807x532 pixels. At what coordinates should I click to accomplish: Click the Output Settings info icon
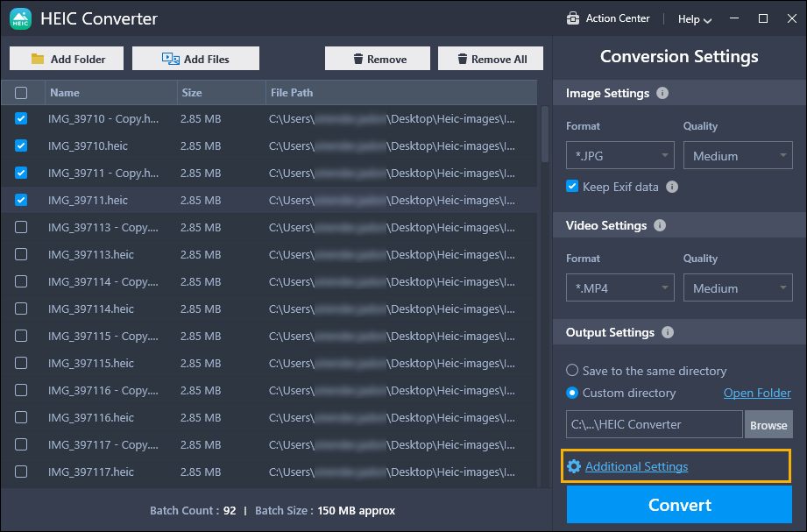click(668, 332)
